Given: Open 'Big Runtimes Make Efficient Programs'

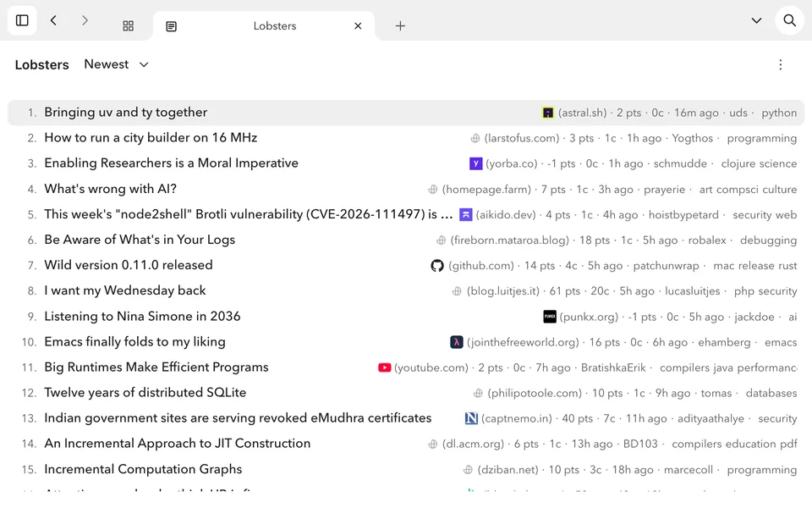Looking at the screenshot, I should click(x=156, y=367).
